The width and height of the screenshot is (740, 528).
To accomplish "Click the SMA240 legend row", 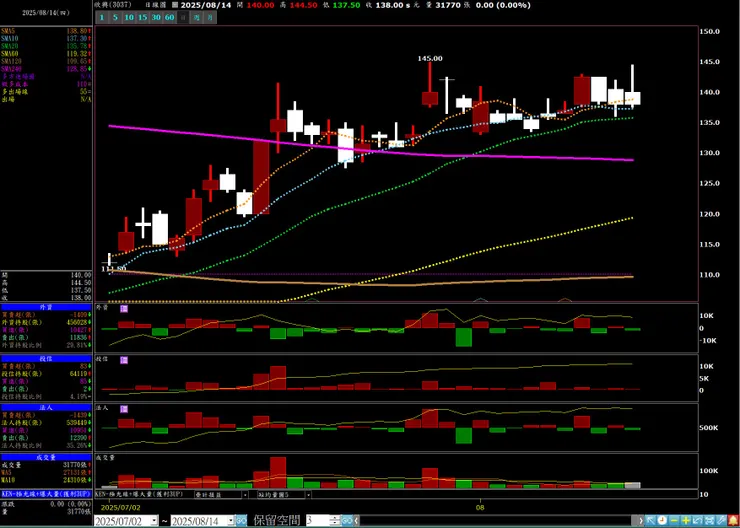I will click(46, 69).
